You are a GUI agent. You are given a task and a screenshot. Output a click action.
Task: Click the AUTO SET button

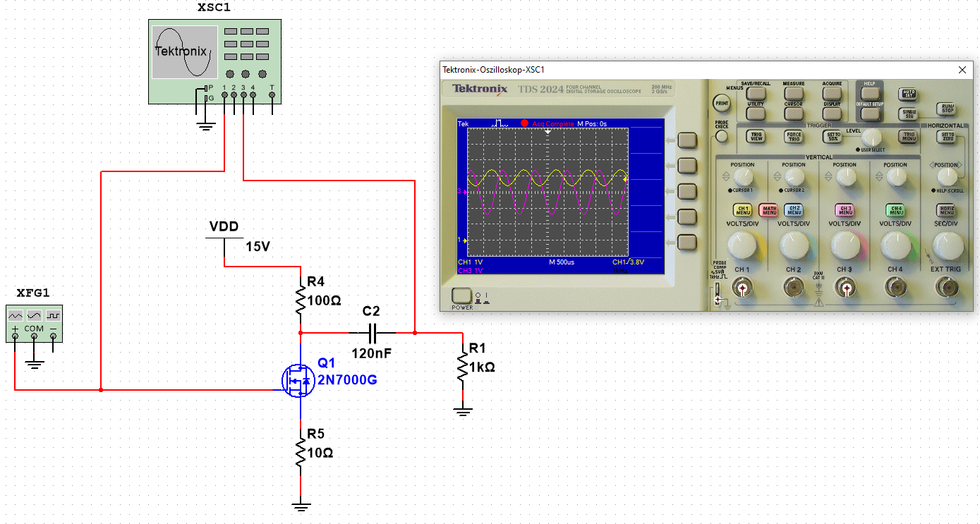[908, 94]
